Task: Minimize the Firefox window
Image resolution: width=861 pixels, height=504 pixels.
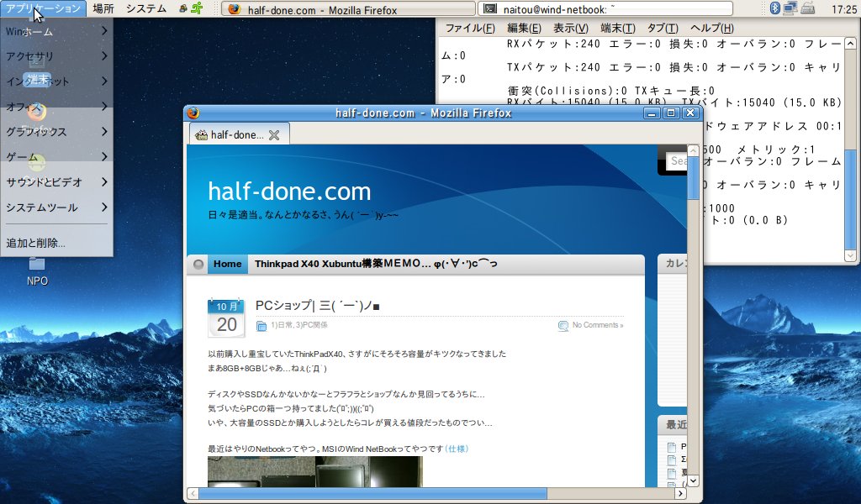Action: tap(652, 113)
